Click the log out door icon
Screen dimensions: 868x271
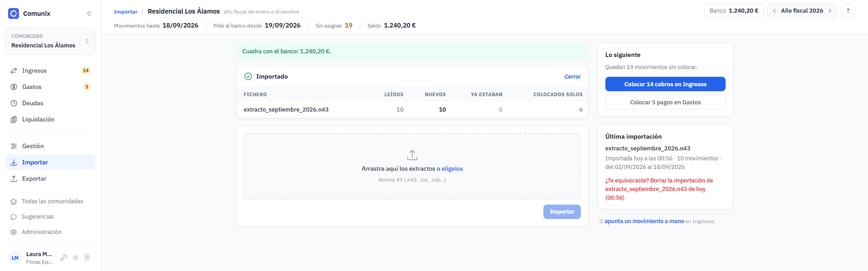[x=87, y=257]
